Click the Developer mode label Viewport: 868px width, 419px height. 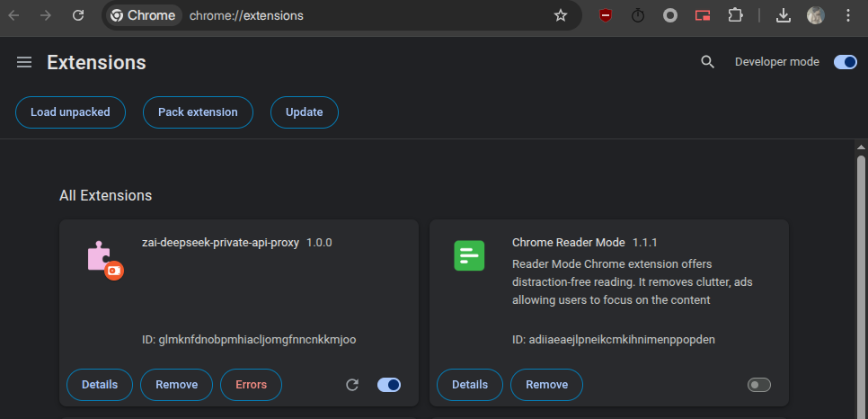pos(776,62)
